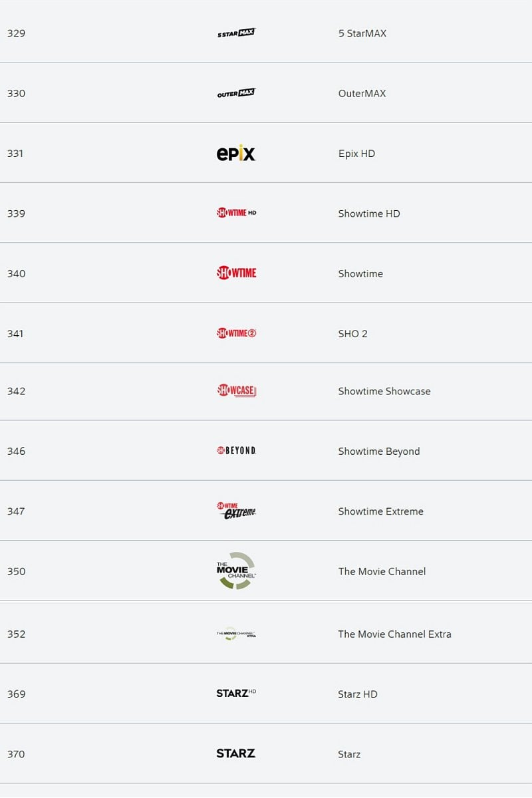
Task: Click the 5 StarMAX channel logo
Action: point(236,33)
